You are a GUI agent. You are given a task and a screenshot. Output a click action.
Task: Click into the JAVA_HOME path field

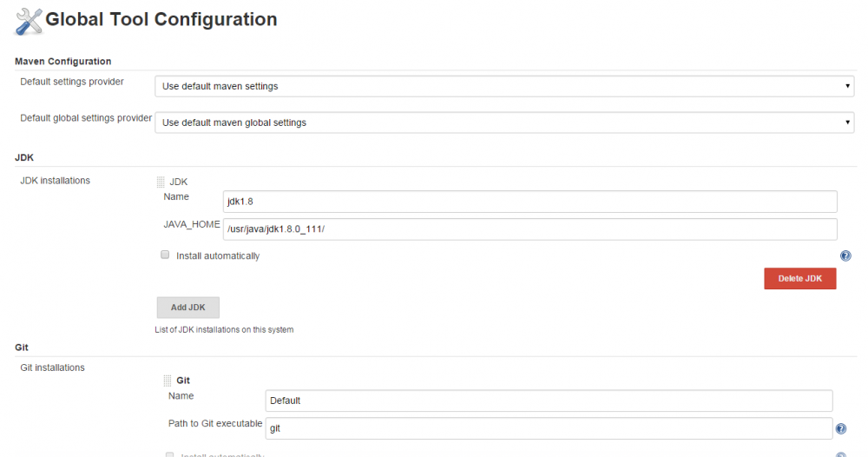click(x=529, y=228)
